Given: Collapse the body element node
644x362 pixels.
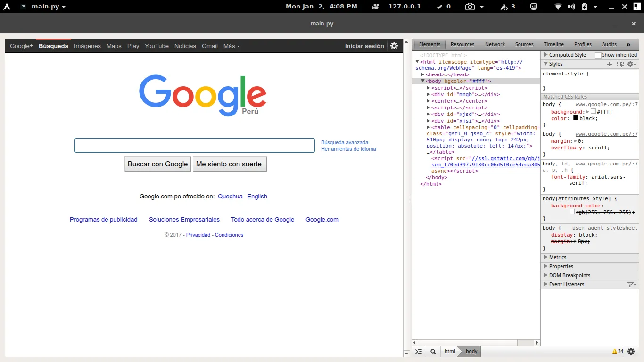Looking at the screenshot, I should (x=423, y=81).
